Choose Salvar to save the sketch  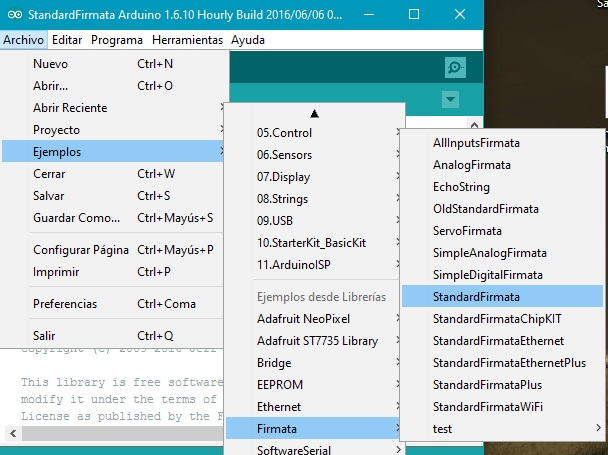pos(112,196)
